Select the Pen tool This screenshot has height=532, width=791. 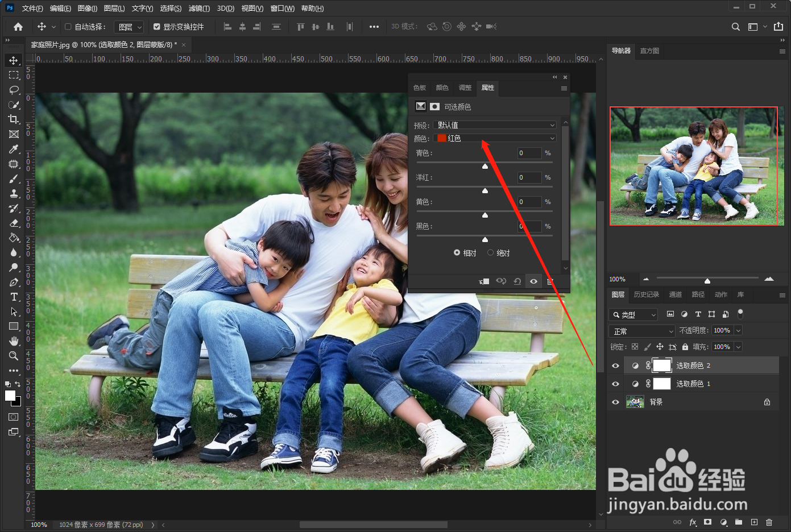click(14, 282)
